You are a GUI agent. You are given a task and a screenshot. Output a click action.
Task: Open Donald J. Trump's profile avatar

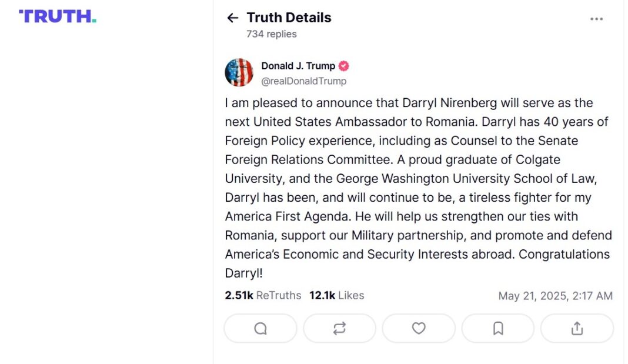point(239,73)
